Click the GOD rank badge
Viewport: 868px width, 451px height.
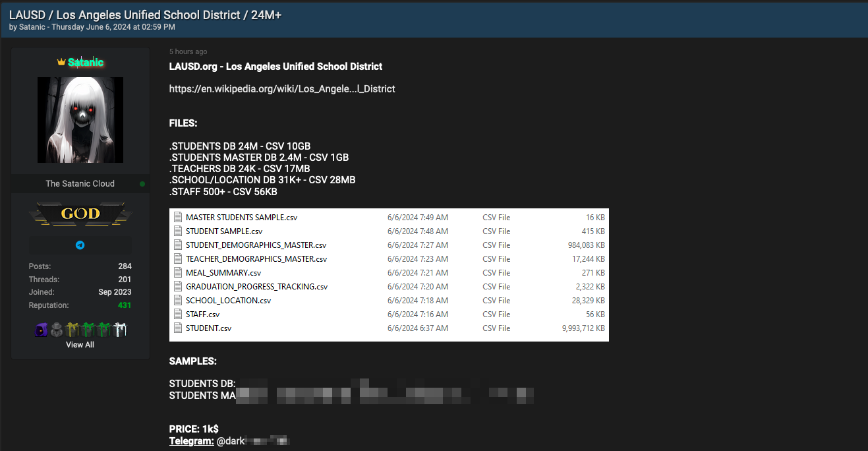80,214
